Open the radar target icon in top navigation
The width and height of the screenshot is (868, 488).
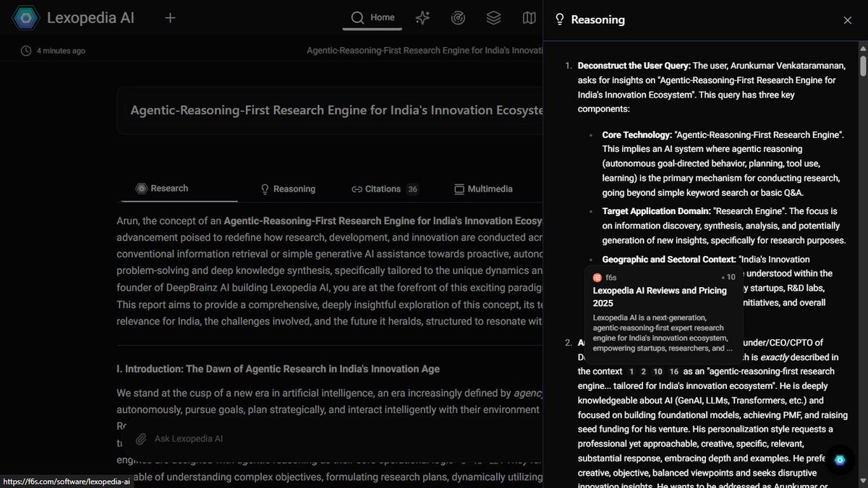point(458,18)
